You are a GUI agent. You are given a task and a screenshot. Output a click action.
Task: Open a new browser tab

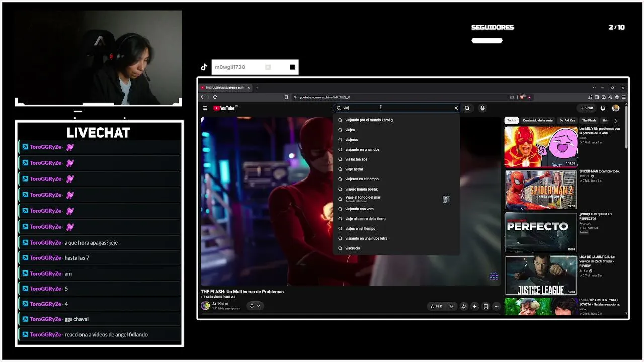click(x=257, y=88)
